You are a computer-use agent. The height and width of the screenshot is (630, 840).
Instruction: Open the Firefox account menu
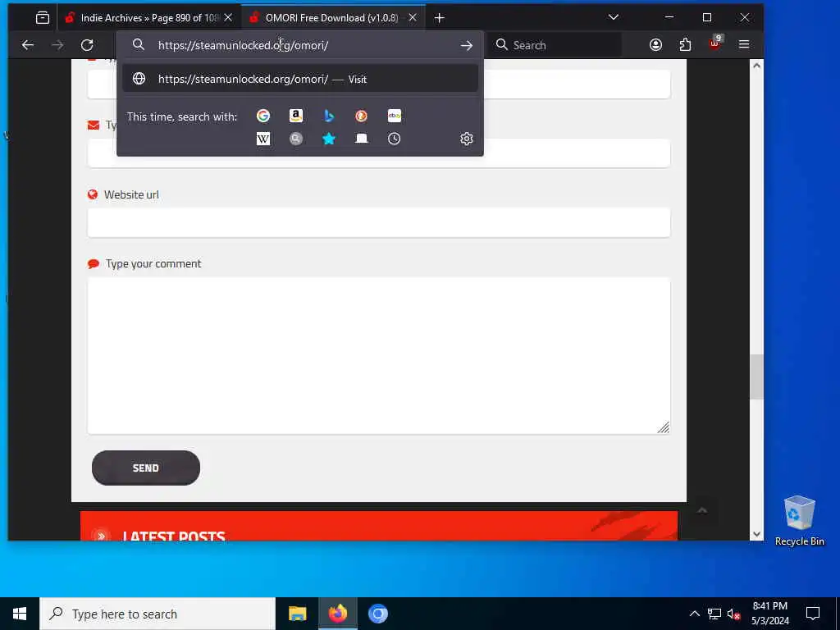tap(655, 45)
